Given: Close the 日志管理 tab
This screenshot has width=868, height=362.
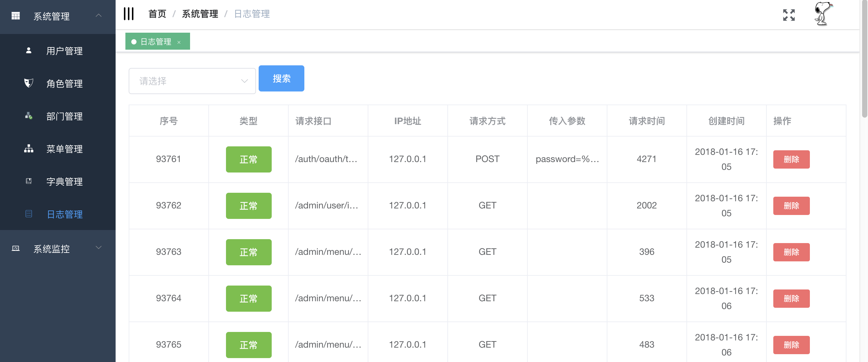Looking at the screenshot, I should tap(179, 42).
